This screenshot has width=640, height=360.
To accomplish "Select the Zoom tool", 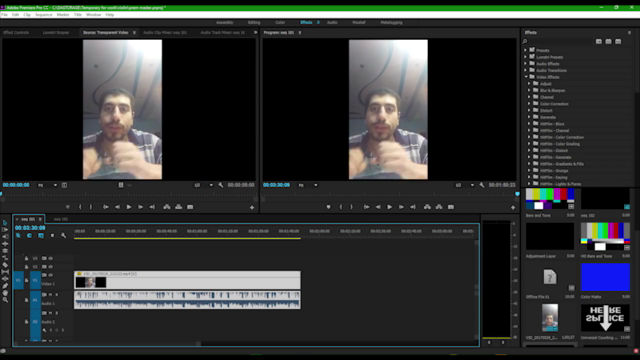I will coord(5,300).
